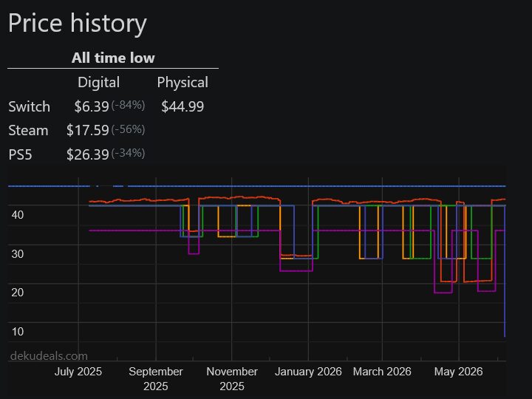Click the blue price drop near 10

pyautogui.click(x=505, y=271)
